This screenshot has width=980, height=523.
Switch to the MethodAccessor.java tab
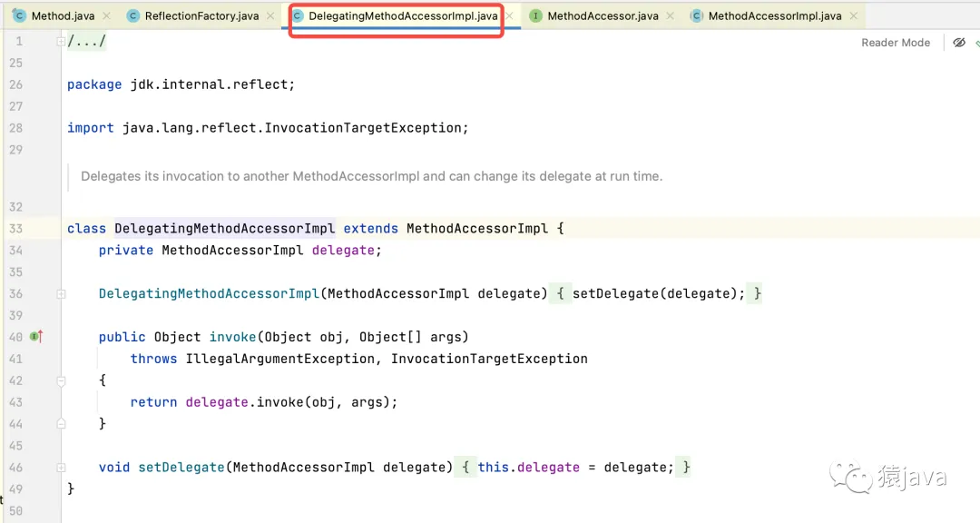(x=603, y=16)
